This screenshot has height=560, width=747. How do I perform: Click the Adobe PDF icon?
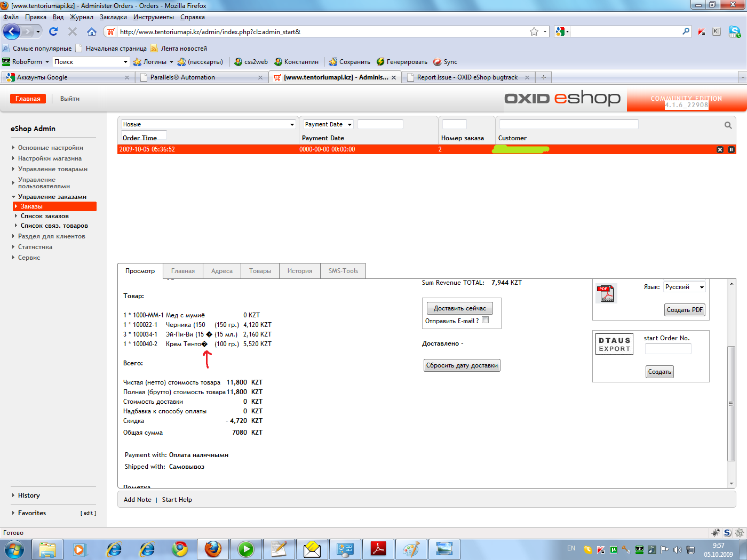tap(606, 293)
